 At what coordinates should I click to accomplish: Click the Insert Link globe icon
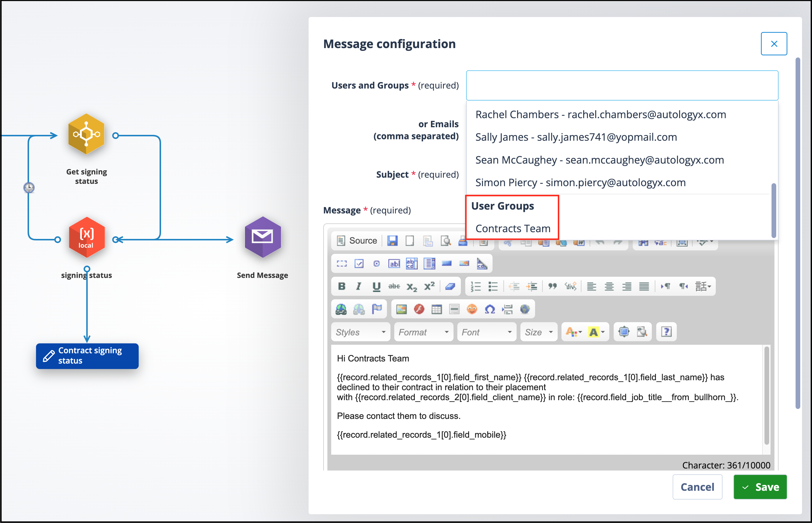[x=341, y=309]
